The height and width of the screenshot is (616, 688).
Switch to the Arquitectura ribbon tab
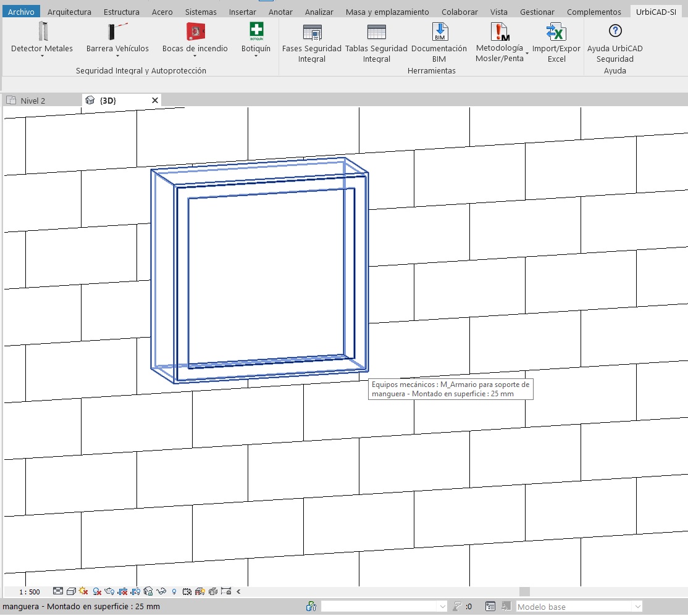(x=69, y=12)
